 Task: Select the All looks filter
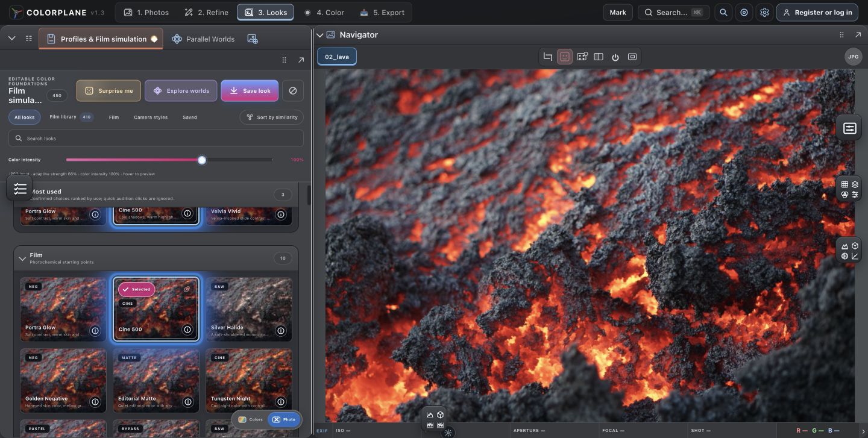(25, 117)
